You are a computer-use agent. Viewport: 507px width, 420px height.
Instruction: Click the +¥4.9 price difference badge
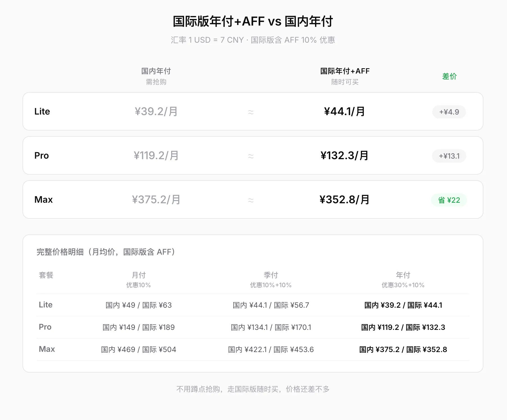click(x=449, y=112)
